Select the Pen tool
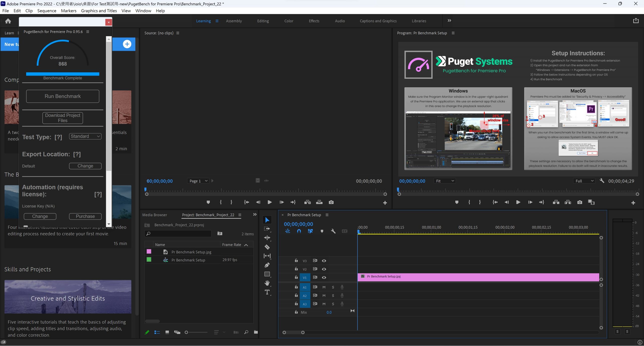644x346 pixels. click(x=267, y=265)
